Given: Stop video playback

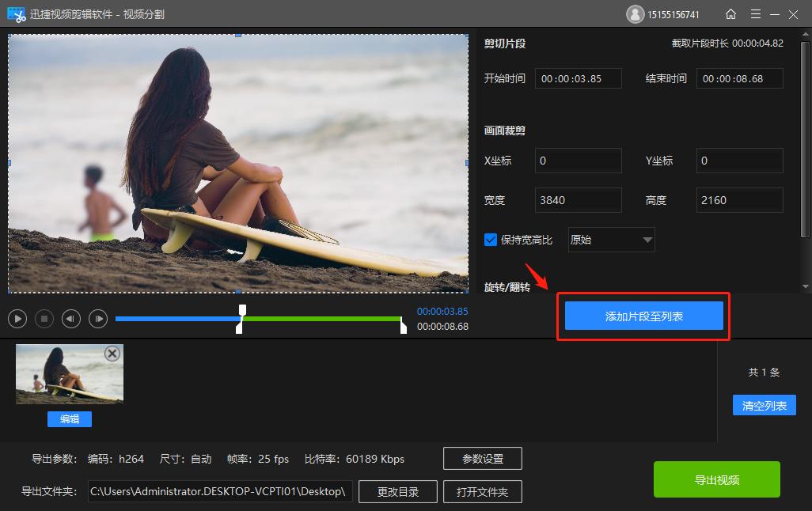Looking at the screenshot, I should 44,318.
